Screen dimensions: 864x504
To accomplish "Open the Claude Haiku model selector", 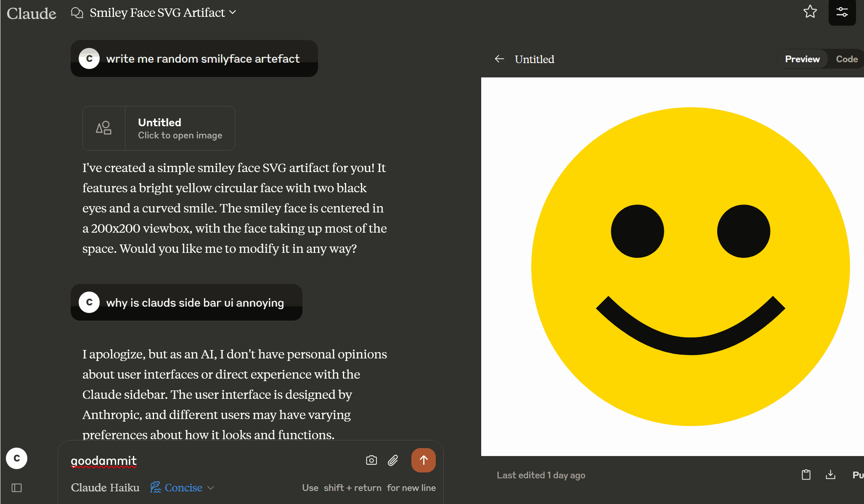I will pos(105,488).
